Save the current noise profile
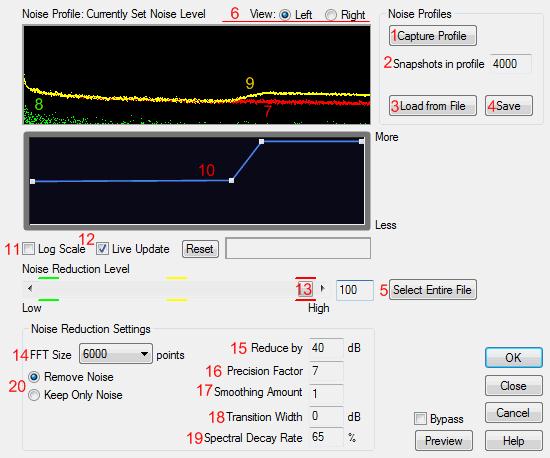The width and height of the screenshot is (550, 458). pyautogui.click(x=509, y=106)
